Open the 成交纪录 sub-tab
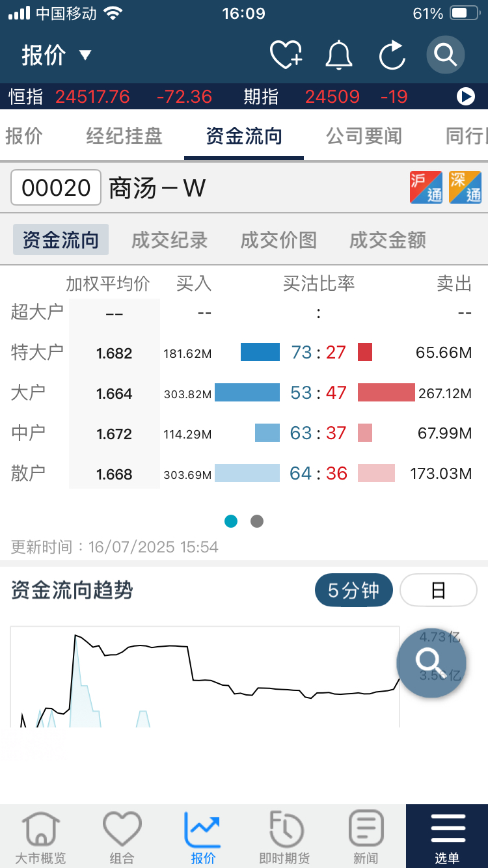This screenshot has width=488, height=868. click(x=169, y=240)
